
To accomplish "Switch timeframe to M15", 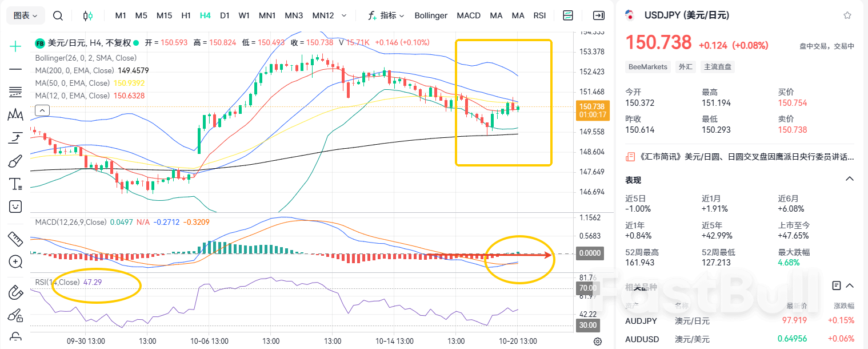I will [x=164, y=15].
